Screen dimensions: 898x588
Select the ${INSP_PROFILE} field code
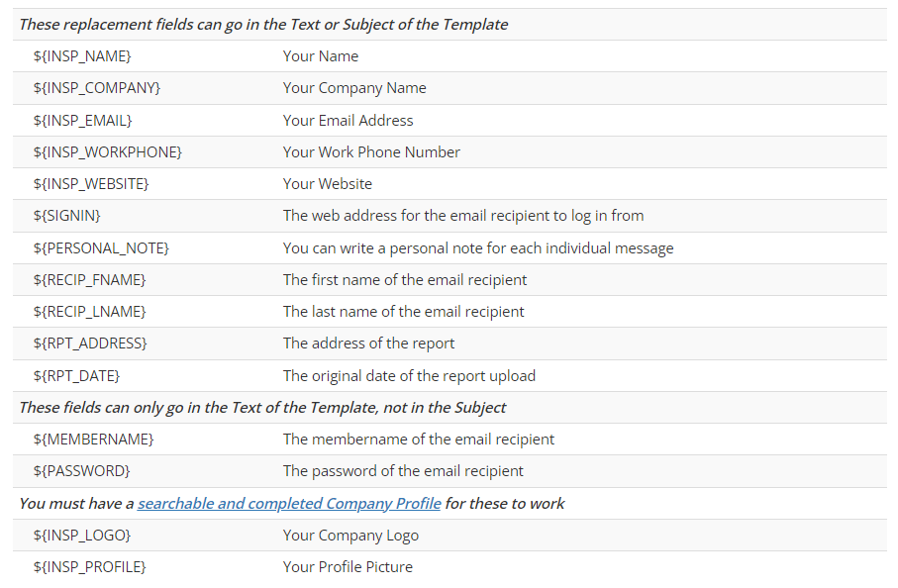point(90,566)
